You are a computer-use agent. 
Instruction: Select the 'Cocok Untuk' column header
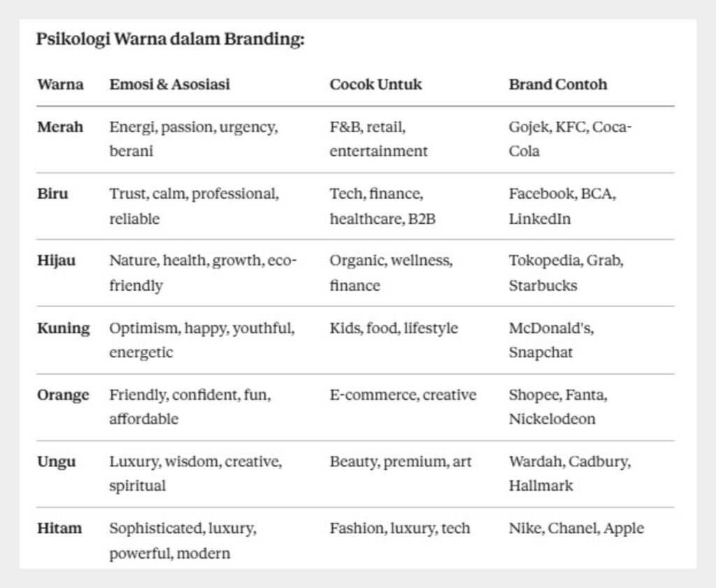click(375, 85)
